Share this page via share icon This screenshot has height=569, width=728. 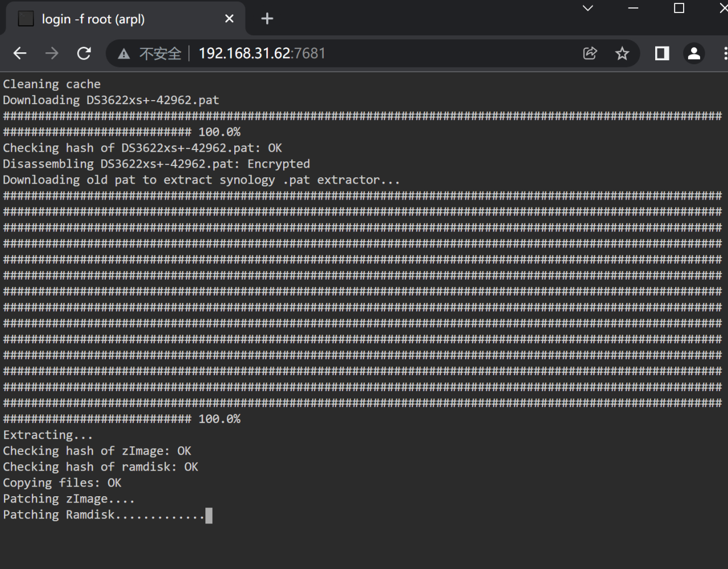(590, 53)
